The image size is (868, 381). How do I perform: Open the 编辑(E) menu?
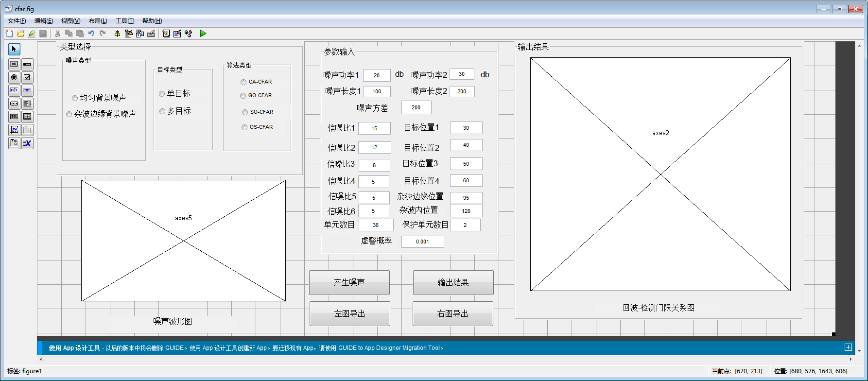coord(44,21)
